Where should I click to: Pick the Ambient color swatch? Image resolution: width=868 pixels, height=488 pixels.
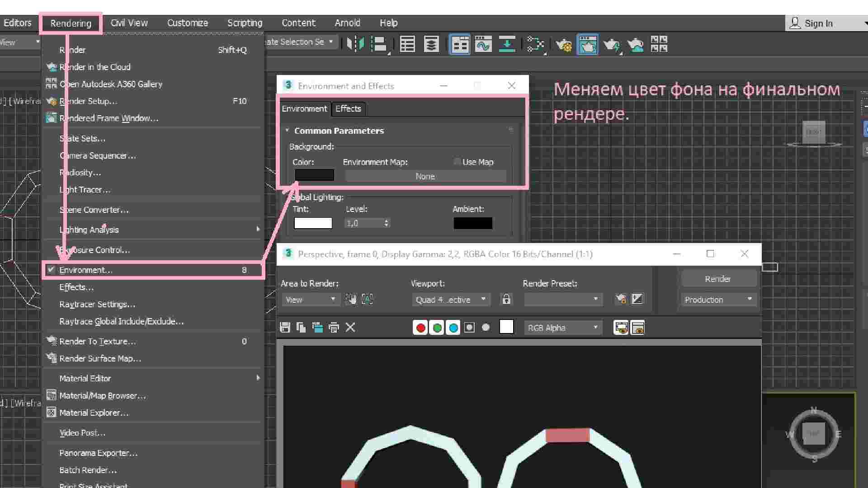pos(473,223)
